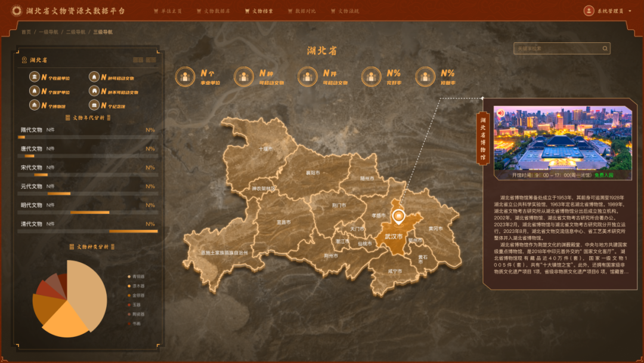The width and height of the screenshot is (644, 363).
Task: Click the 种不可移动文物 icon
Action: coord(94,91)
